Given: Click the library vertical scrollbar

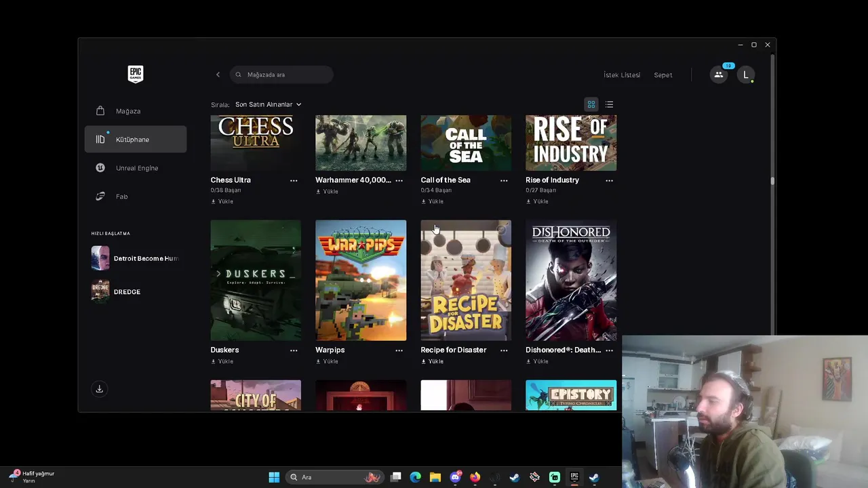Looking at the screenshot, I should pos(772,181).
